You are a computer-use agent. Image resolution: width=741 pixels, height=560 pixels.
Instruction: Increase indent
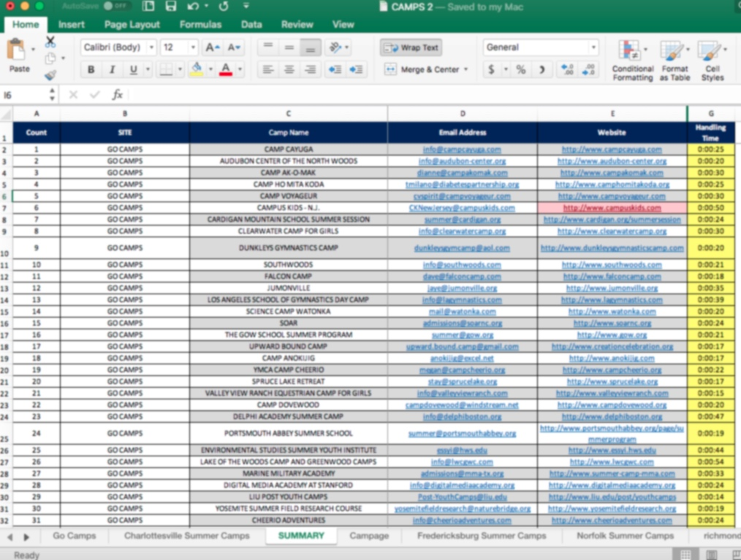coord(356,70)
